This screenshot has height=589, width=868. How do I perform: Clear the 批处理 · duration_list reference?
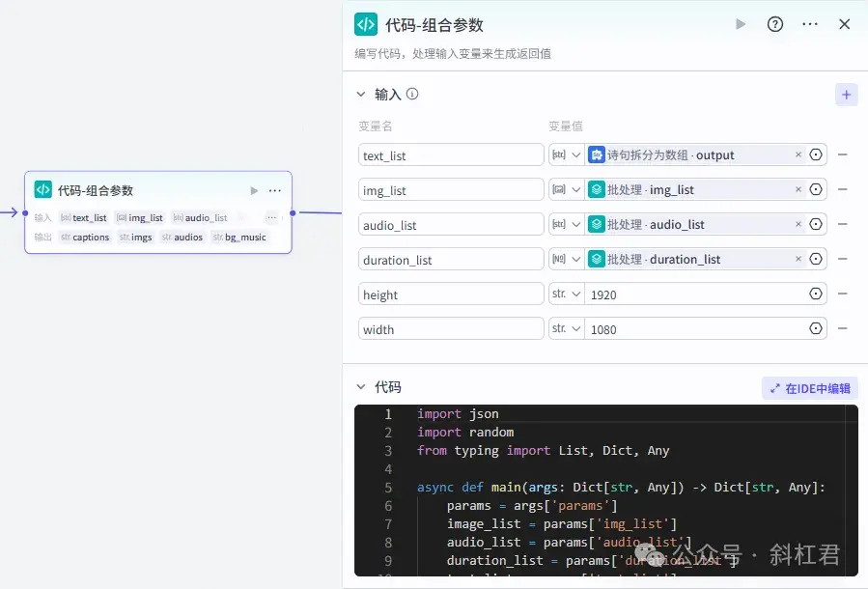coord(798,259)
